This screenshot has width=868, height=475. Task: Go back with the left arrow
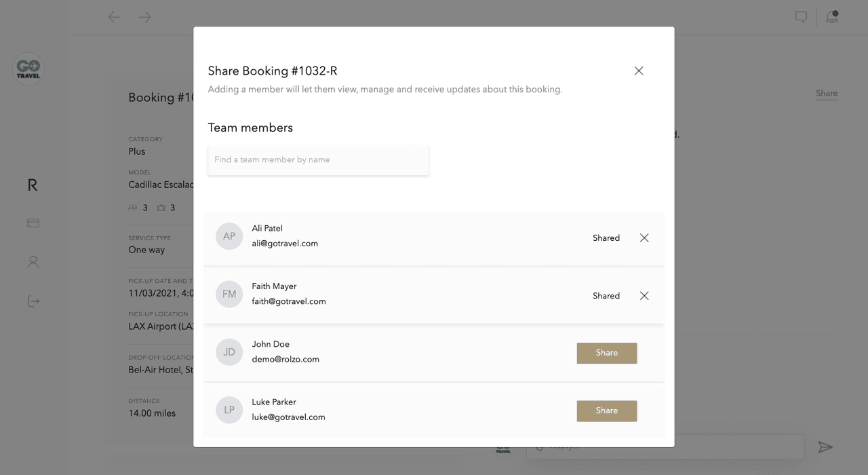point(114,17)
